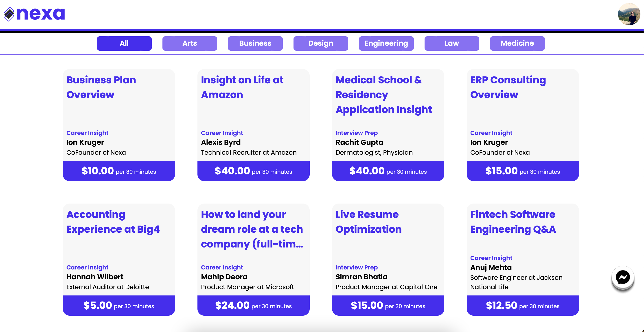Select the All category filter
Screen dimensions: 644x332
pyautogui.click(x=124, y=43)
